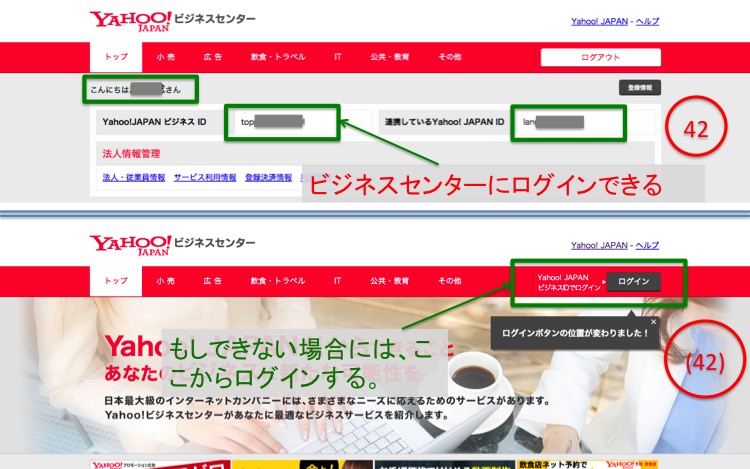Open 法人・従業員情報 link

pyautogui.click(x=134, y=177)
